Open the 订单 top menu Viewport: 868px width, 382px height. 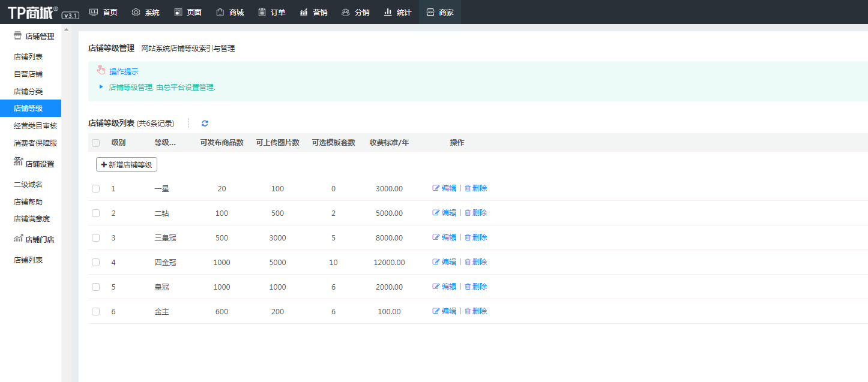271,12
